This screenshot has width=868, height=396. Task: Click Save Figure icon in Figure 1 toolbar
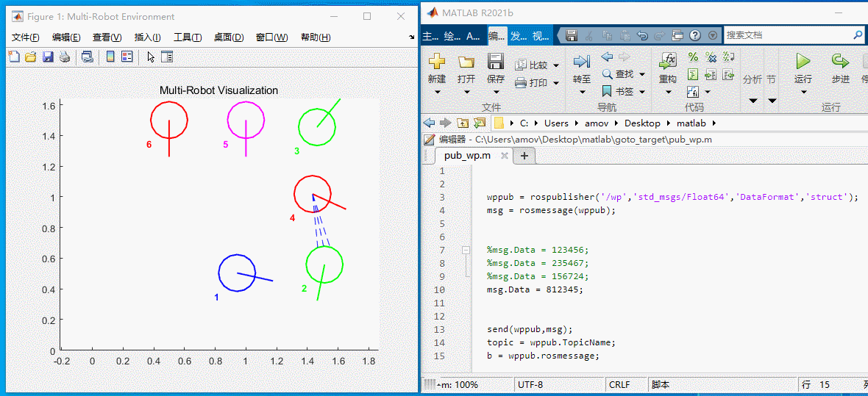pos(48,57)
